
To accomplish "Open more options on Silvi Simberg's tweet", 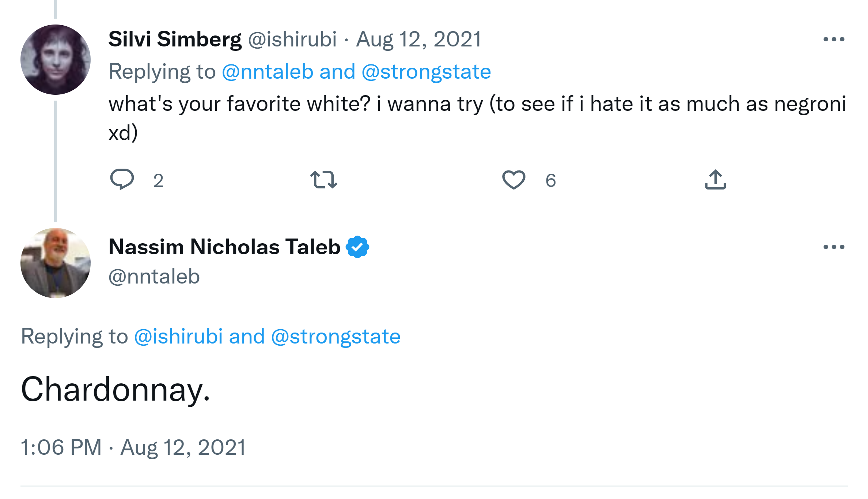I will pyautogui.click(x=834, y=39).
